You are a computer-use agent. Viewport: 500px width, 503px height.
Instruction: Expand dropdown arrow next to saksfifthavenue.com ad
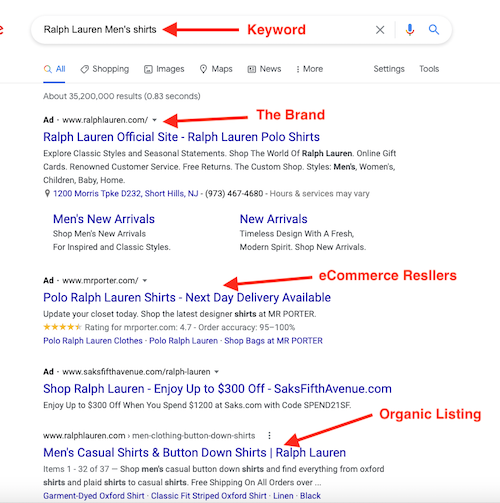pyautogui.click(x=216, y=372)
